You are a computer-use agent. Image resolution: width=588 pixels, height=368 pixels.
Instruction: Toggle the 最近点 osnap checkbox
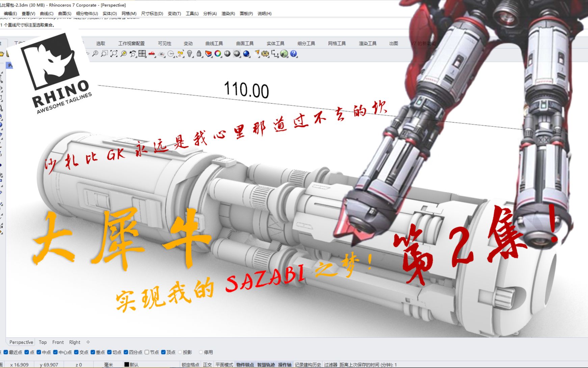(6, 352)
